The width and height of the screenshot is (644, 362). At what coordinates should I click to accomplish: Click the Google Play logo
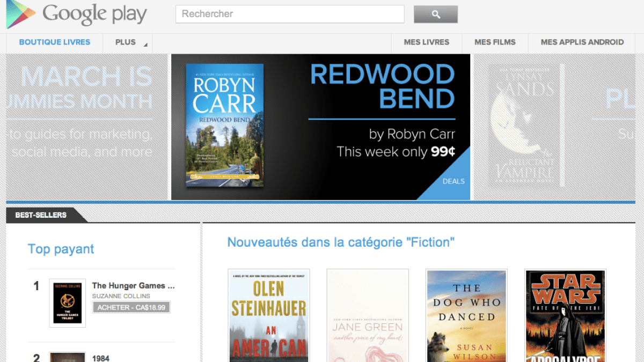76,14
